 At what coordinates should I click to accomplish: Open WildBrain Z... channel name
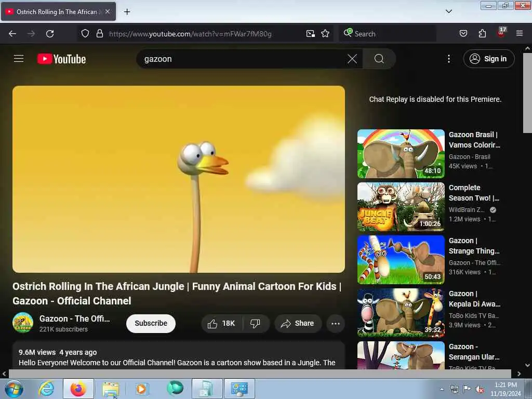pyautogui.click(x=467, y=210)
